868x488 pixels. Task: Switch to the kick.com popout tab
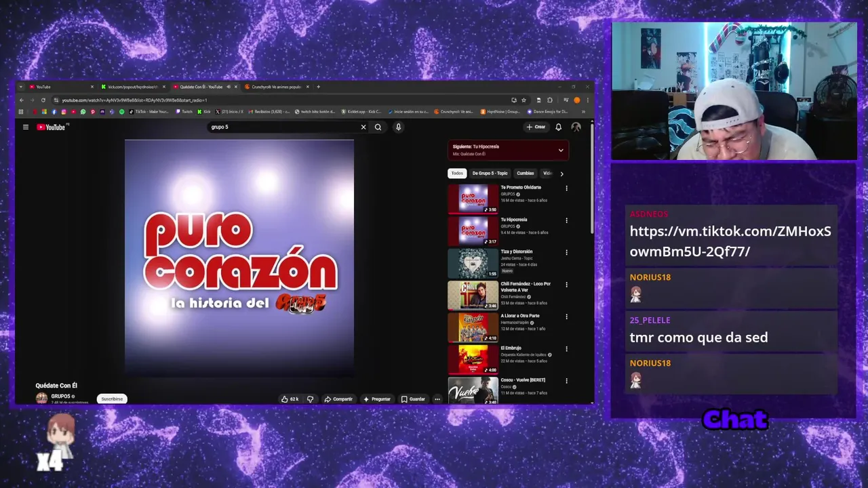133,87
